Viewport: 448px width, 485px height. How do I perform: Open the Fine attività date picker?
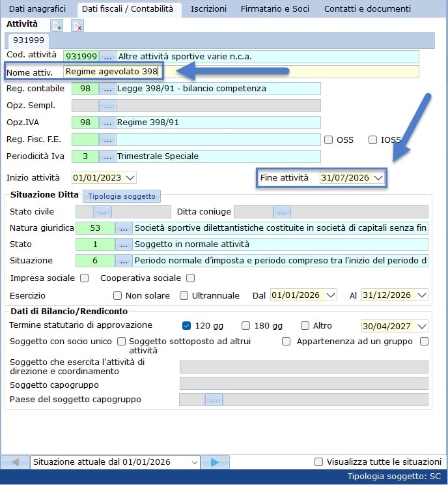click(x=378, y=178)
